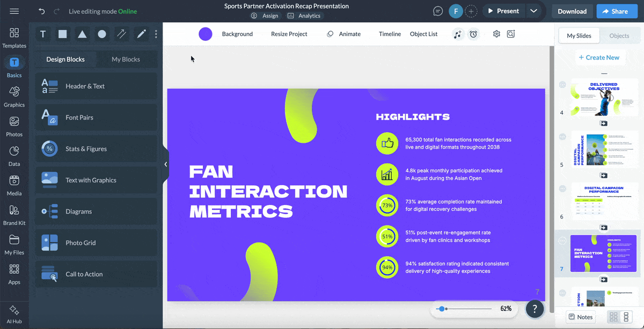
Task: Select the Text tool
Action: (43, 34)
